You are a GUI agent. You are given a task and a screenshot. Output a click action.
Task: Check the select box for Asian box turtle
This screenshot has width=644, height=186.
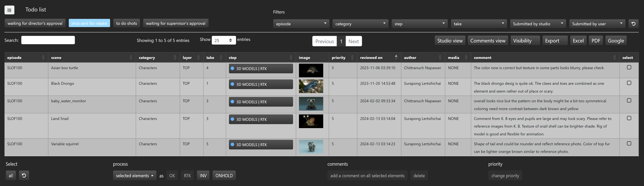(629, 67)
